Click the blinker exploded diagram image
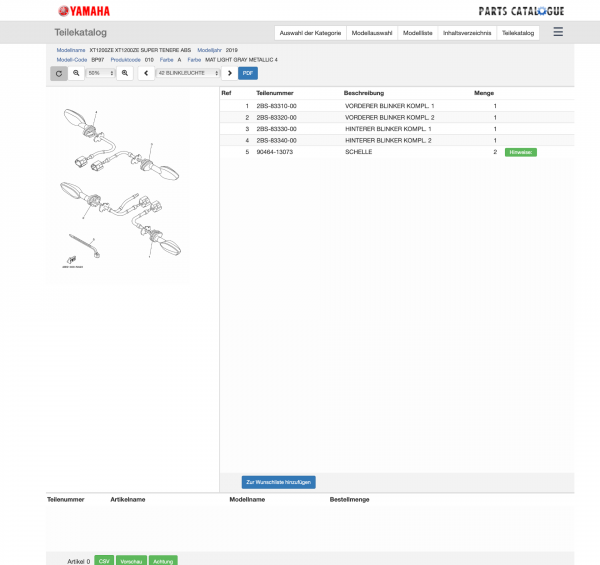This screenshot has width=600, height=565. click(121, 187)
